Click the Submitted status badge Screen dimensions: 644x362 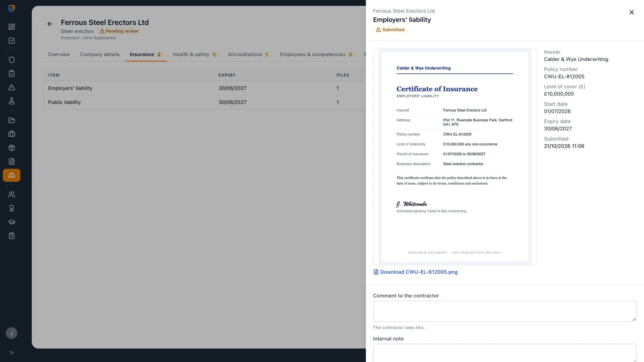390,30
